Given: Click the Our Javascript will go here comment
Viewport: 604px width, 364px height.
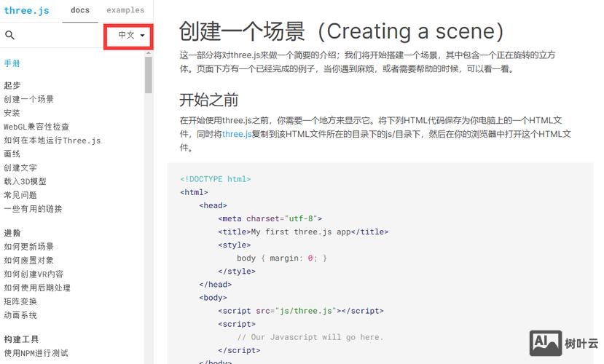Looking at the screenshot, I should 310,337.
